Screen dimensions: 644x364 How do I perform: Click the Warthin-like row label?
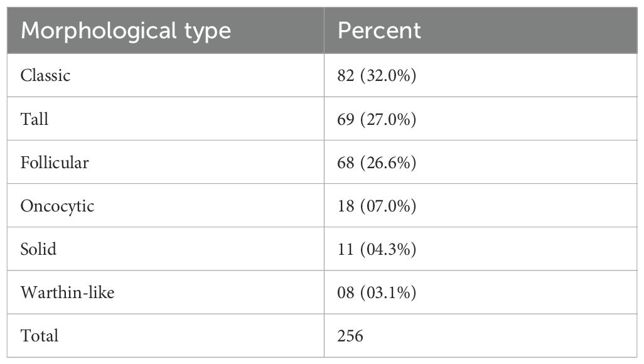pyautogui.click(x=67, y=292)
